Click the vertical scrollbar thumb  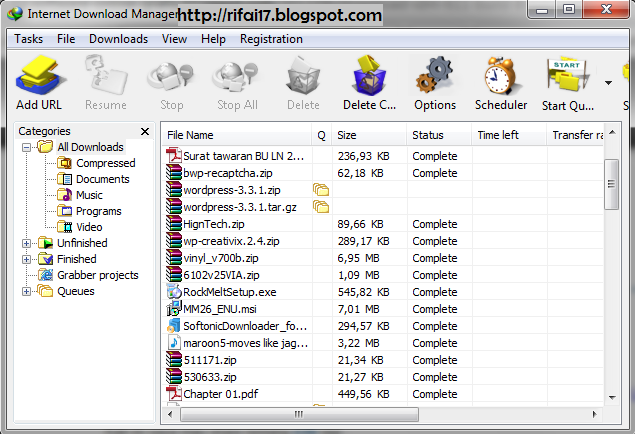click(611, 184)
